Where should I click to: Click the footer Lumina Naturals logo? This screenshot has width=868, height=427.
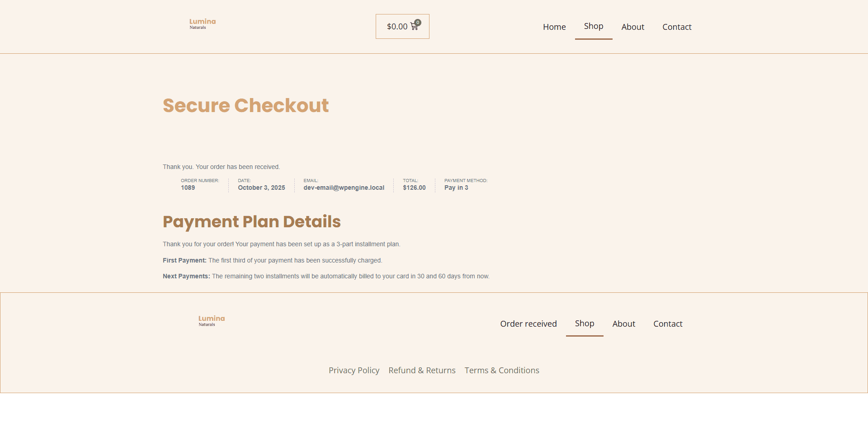click(x=212, y=321)
